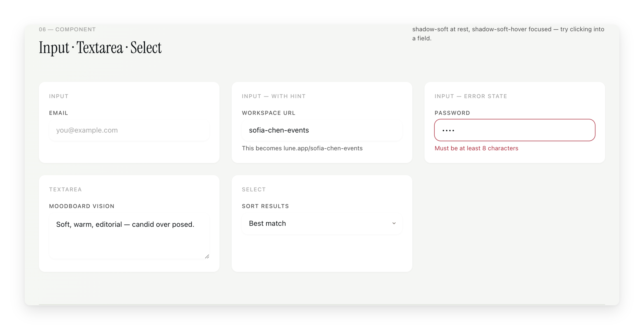Click the TEXTAREA card title
This screenshot has width=644, height=330.
(65, 190)
